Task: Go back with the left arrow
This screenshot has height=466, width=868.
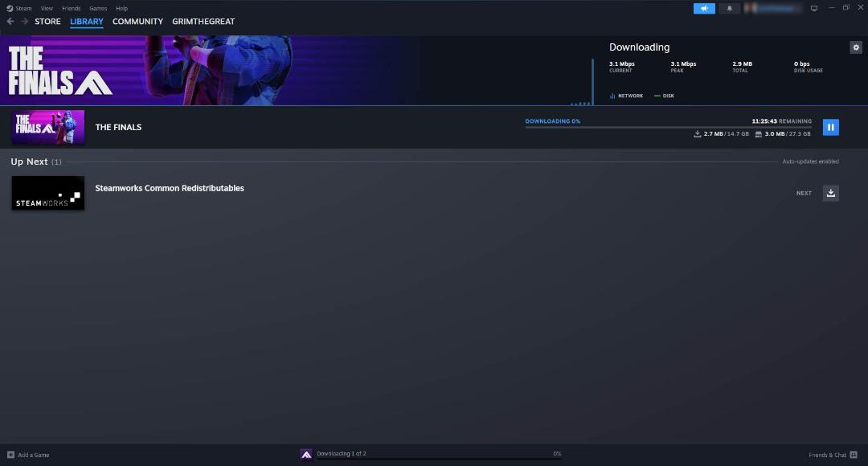Action: pyautogui.click(x=10, y=21)
